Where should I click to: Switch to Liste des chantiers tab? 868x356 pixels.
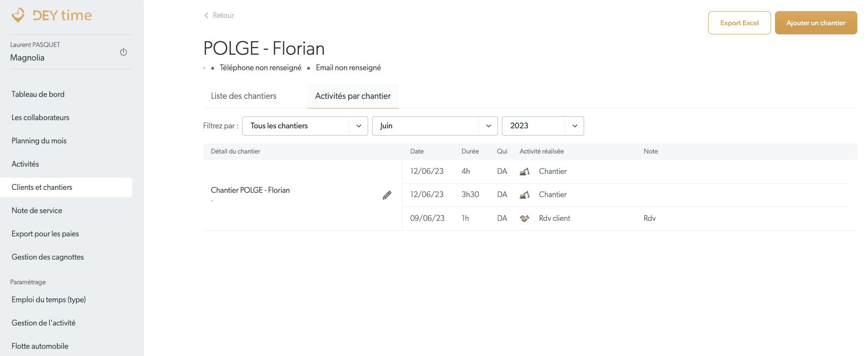click(x=244, y=96)
